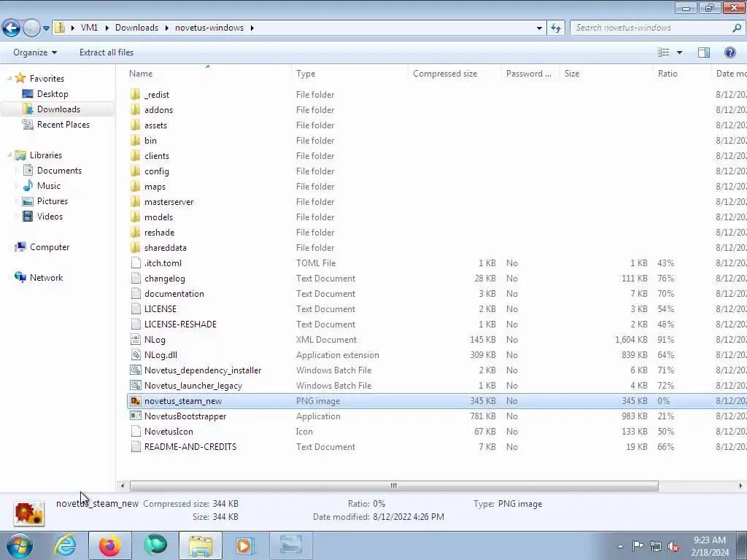Screen dimensions: 747x560
Task: Open the Help icon
Action: pyautogui.click(x=729, y=52)
